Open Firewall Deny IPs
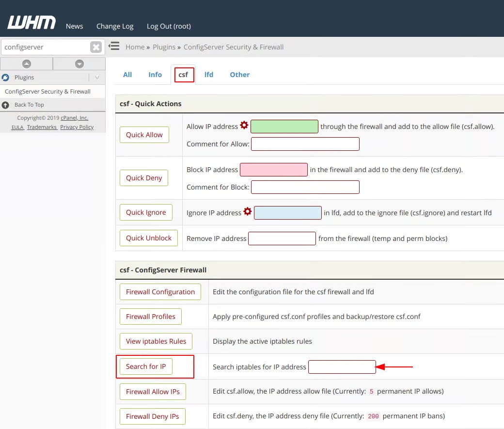 point(152,416)
